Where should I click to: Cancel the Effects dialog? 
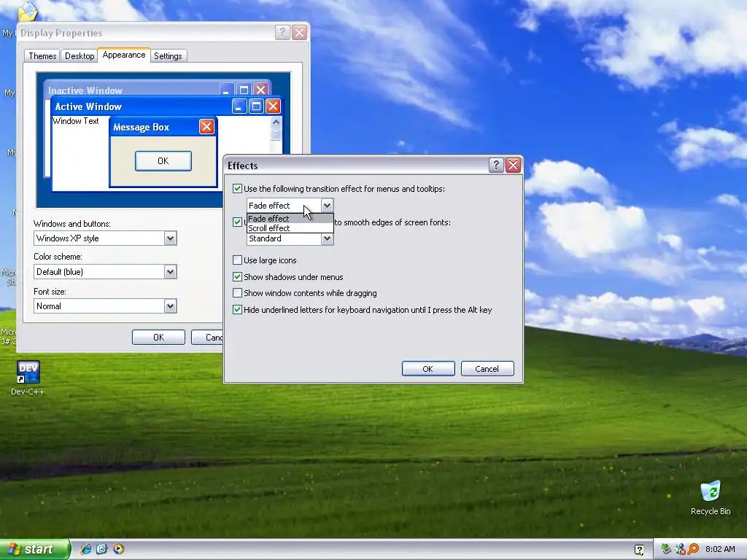click(x=487, y=368)
